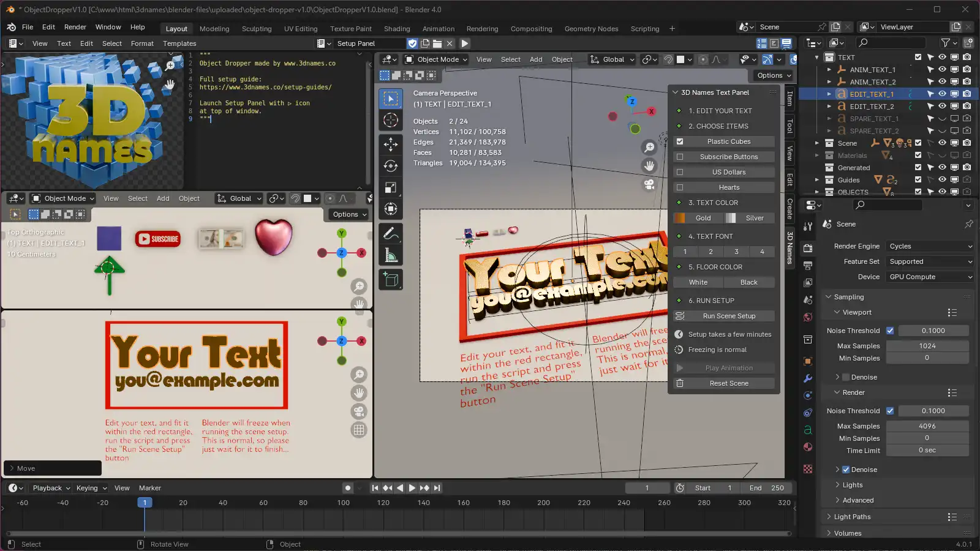Open the Feature Set Supported dropdown
The height and width of the screenshot is (551, 980).
[x=929, y=261]
